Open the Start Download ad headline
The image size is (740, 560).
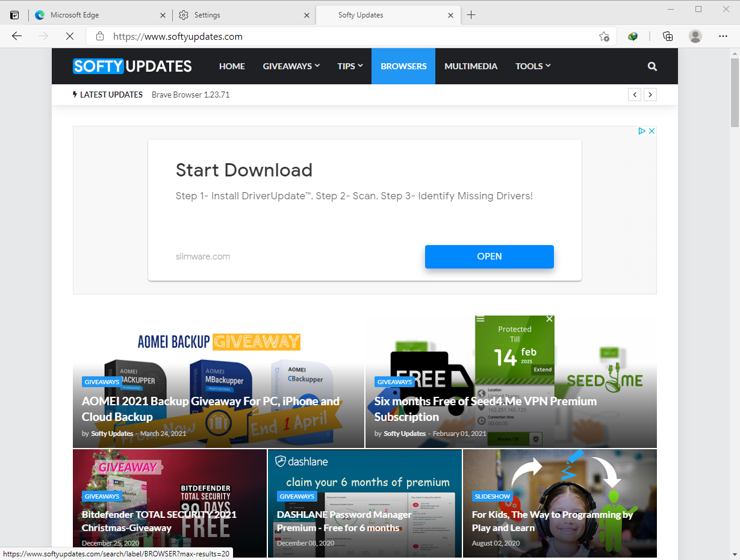(x=244, y=170)
